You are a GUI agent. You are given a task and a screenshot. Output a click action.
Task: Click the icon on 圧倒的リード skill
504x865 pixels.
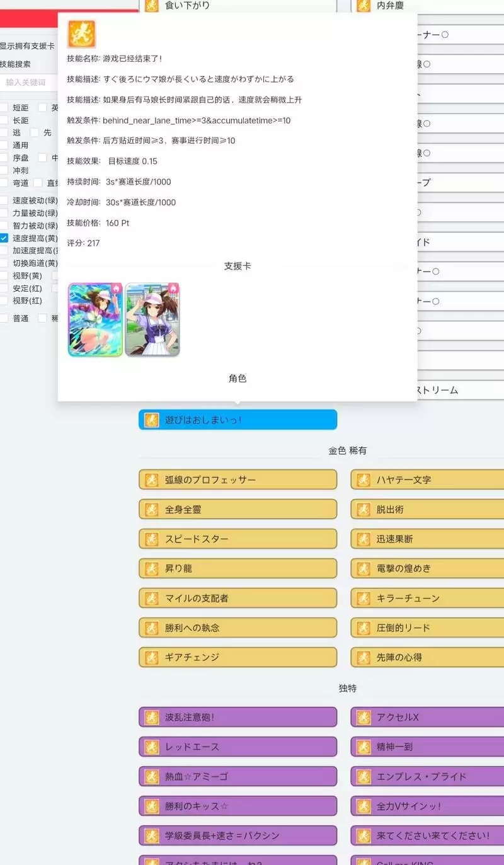tap(363, 627)
